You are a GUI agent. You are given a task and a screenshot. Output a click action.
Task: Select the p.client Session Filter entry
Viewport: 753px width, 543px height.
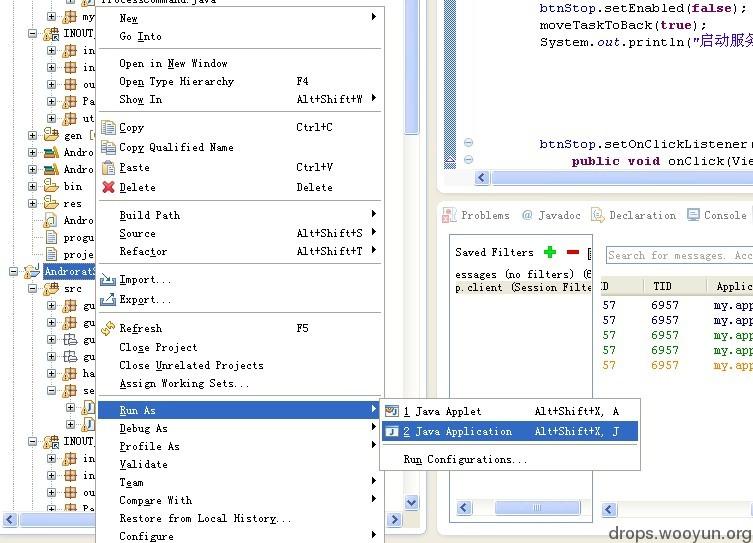523,287
